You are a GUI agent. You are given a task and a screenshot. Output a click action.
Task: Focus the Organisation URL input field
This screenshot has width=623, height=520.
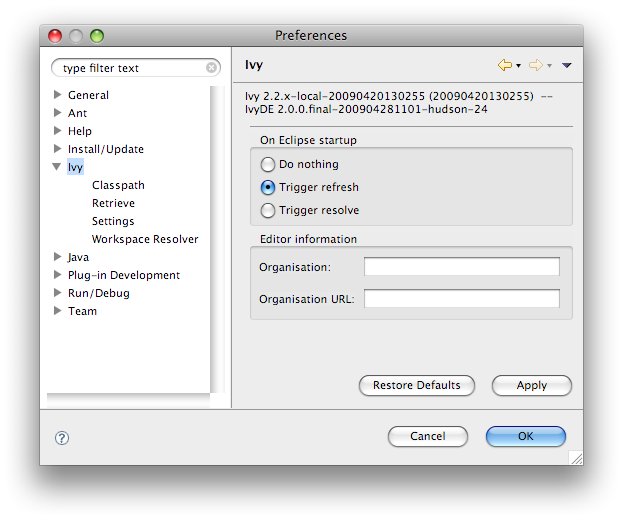point(461,299)
